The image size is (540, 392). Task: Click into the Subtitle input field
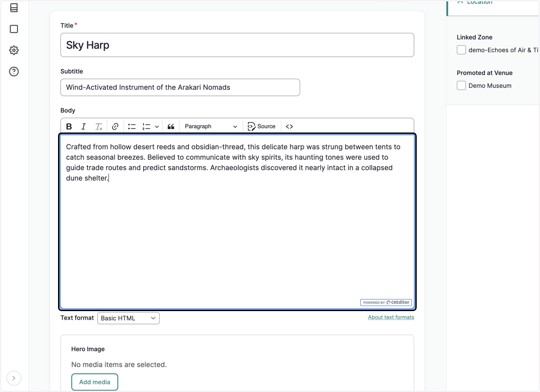[180, 87]
